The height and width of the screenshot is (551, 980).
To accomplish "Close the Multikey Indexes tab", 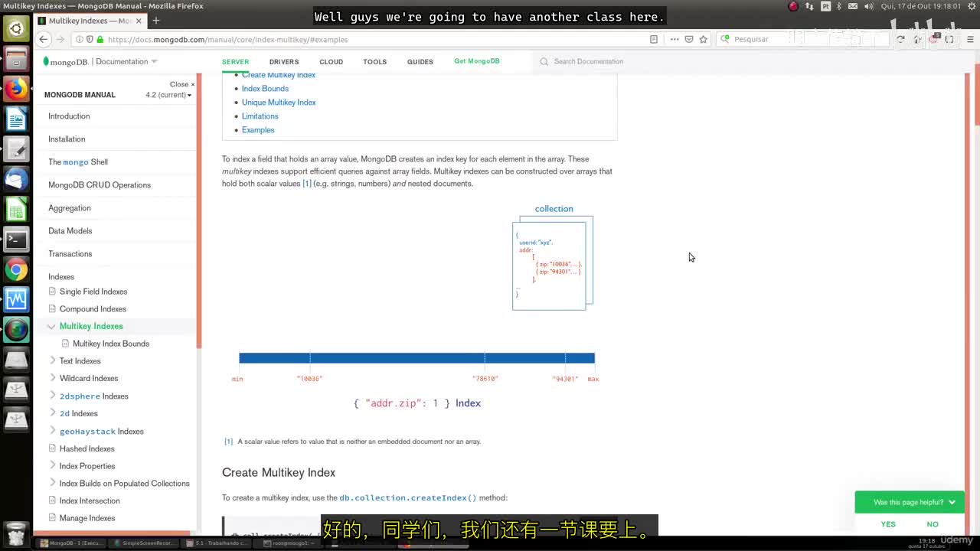I will [139, 21].
